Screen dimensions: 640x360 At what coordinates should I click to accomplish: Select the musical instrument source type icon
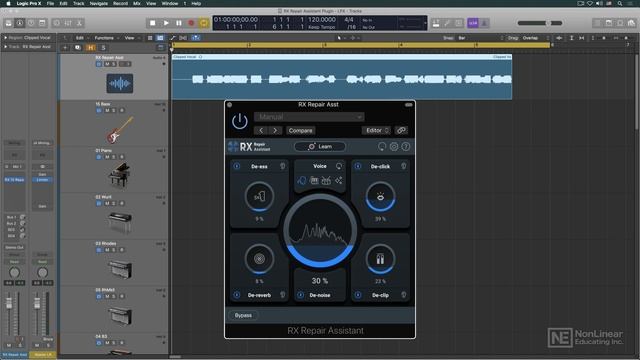(x=314, y=180)
